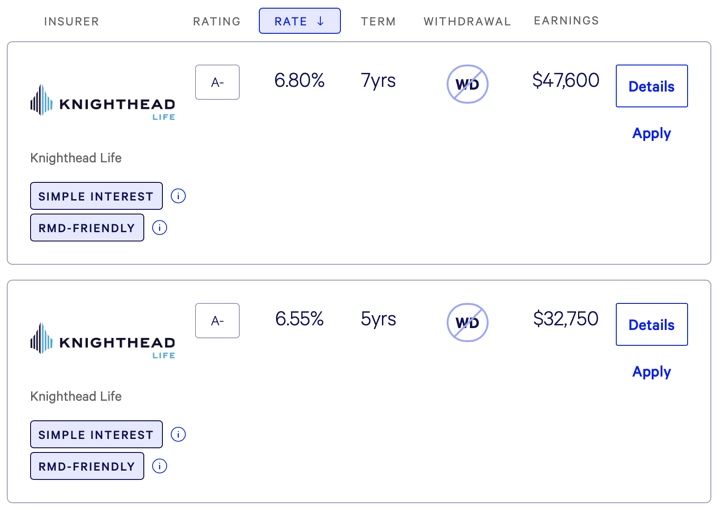Click Knighthead Life logo on 7yrs offer
720x510 pixels.
click(x=103, y=102)
